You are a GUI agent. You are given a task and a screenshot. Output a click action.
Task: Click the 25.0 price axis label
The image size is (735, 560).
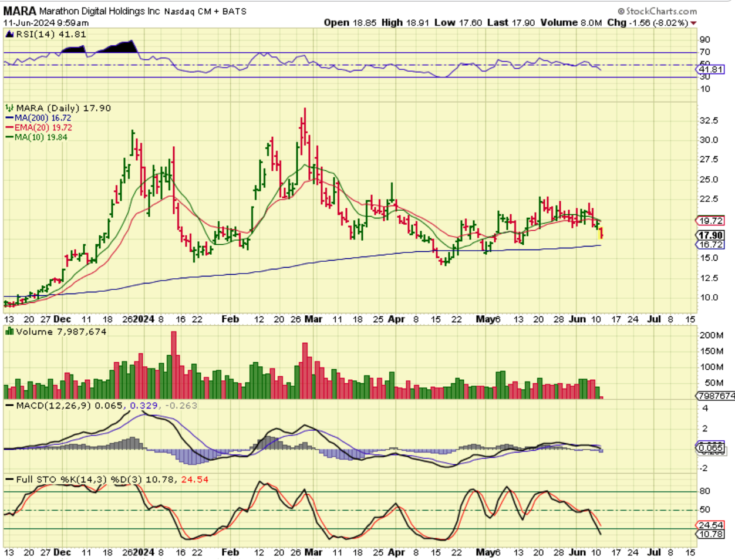point(709,180)
